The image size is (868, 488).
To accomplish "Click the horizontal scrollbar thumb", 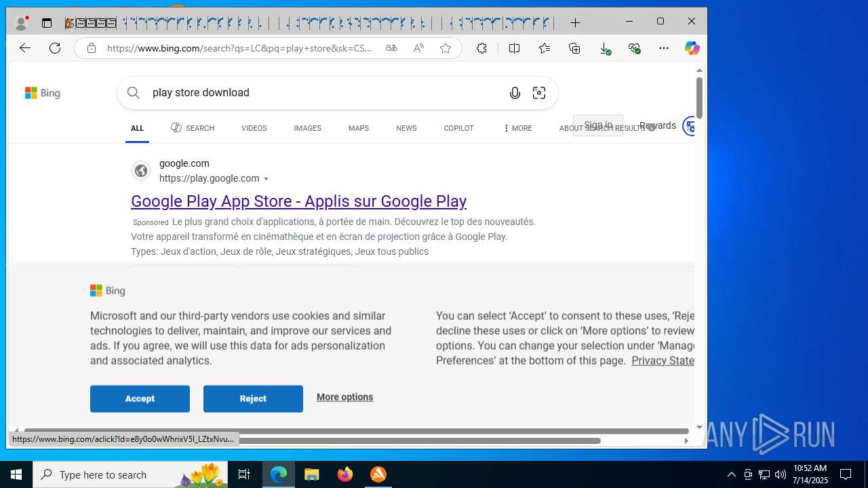I will [x=356, y=430].
